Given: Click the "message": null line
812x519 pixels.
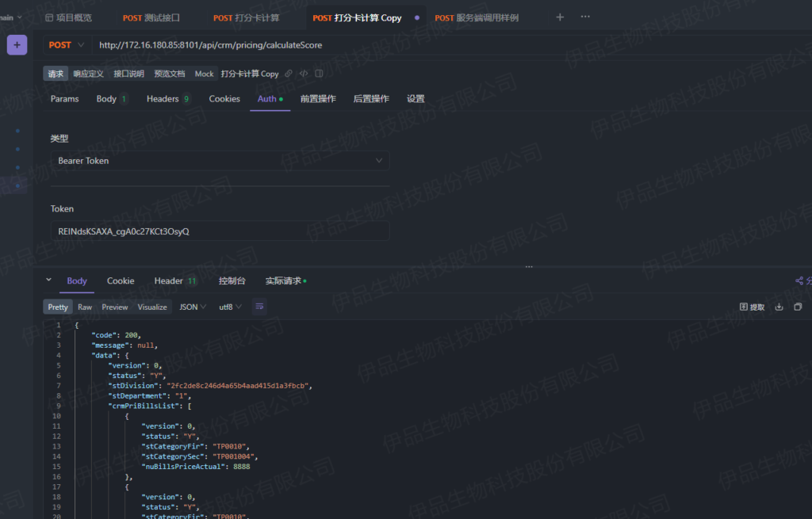Looking at the screenshot, I should coord(124,345).
